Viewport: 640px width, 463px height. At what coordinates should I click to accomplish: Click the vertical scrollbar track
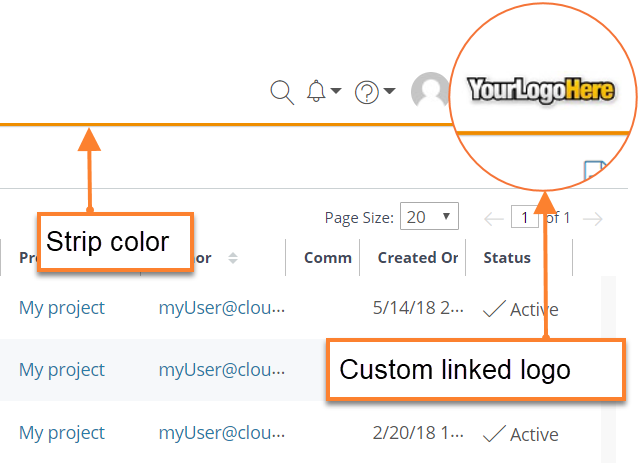pos(608,370)
